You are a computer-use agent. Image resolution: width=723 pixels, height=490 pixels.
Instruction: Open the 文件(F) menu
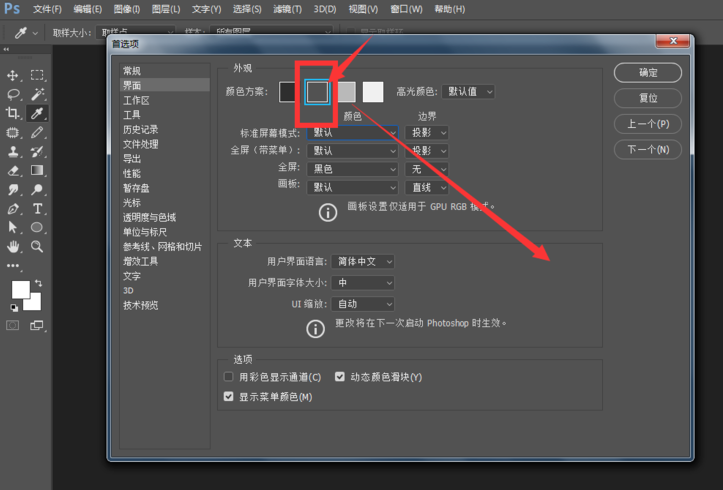[47, 9]
